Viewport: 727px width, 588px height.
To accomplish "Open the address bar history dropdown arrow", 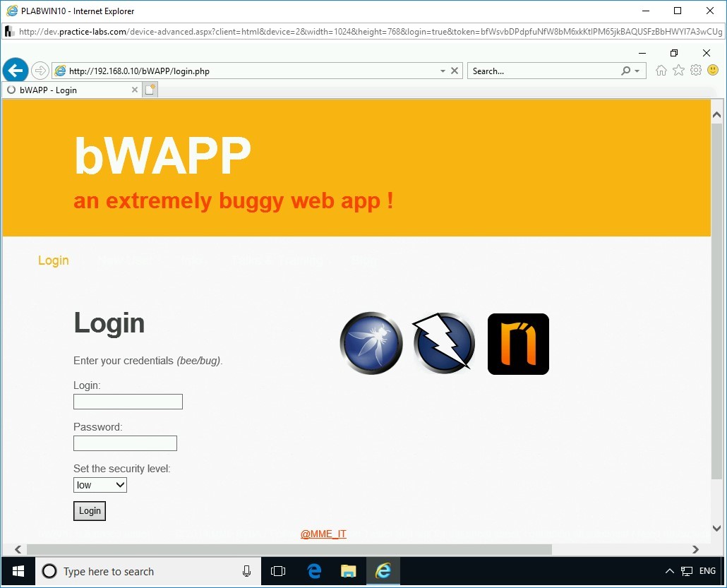I will (x=443, y=71).
